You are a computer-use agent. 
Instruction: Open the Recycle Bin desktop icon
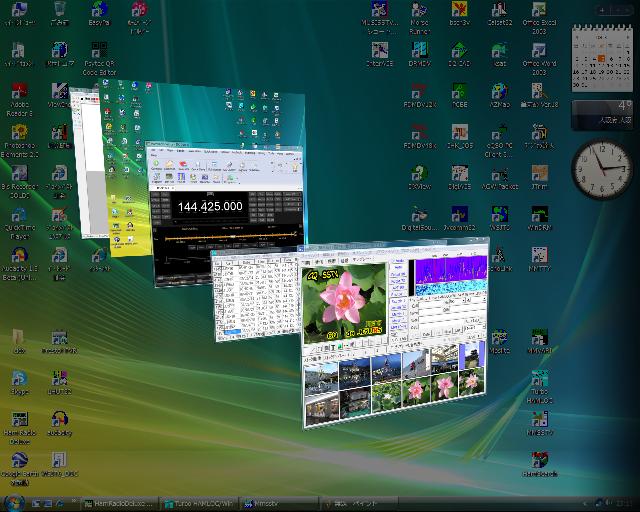[x=60, y=13]
